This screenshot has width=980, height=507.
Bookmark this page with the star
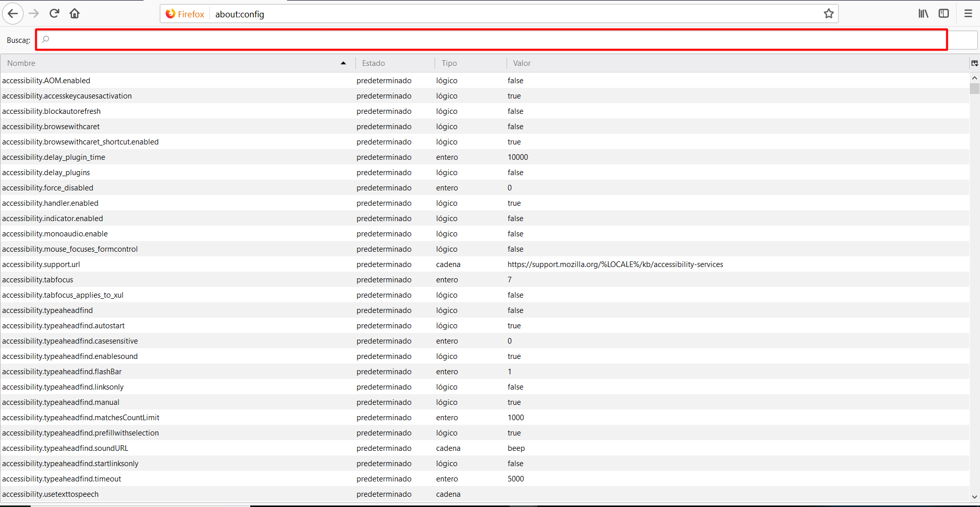tap(828, 14)
